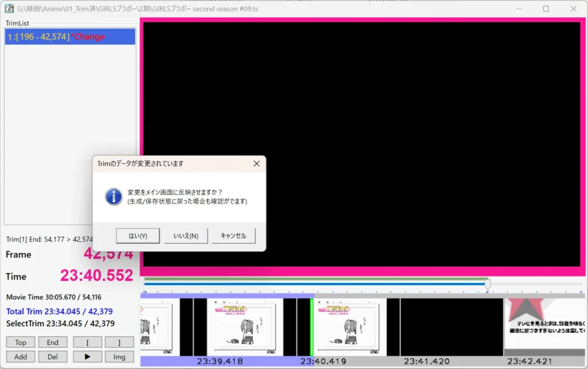Screen dimensions: 588x369
Task: Select green-marked thumbnail at 23:40.419
Action: pyautogui.click(x=348, y=326)
